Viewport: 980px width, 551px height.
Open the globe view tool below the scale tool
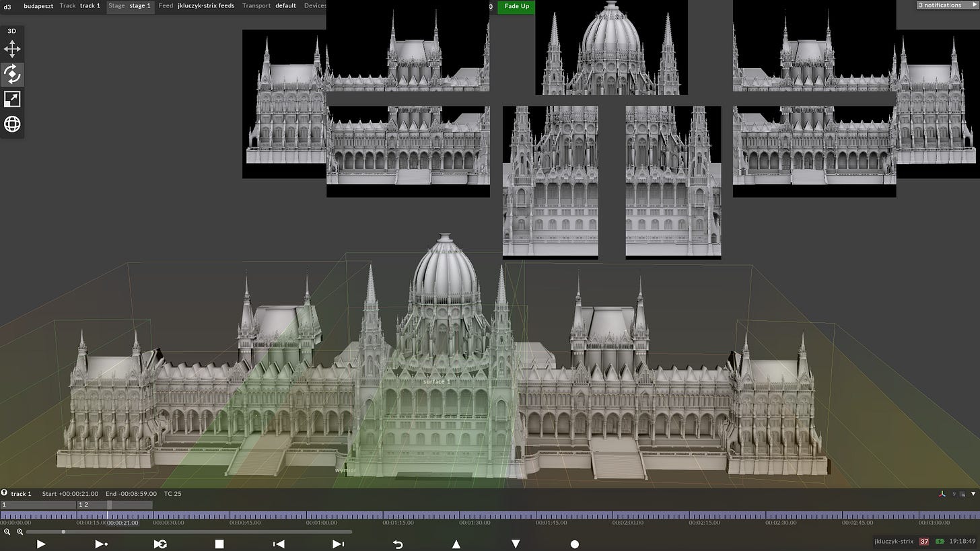tap(12, 124)
